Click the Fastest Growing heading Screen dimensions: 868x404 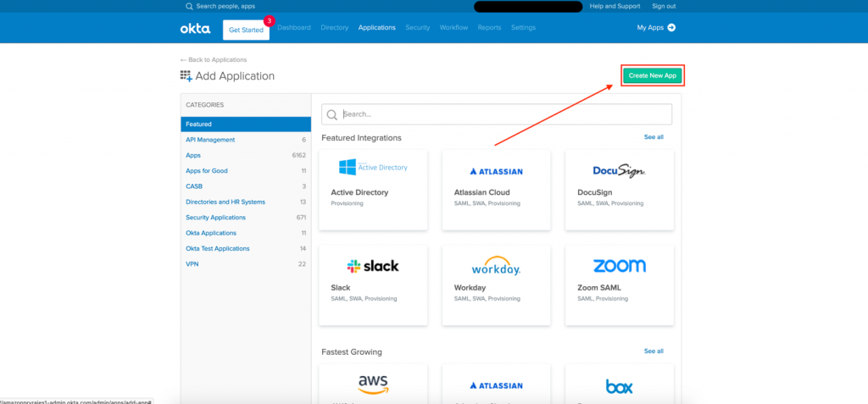click(352, 352)
